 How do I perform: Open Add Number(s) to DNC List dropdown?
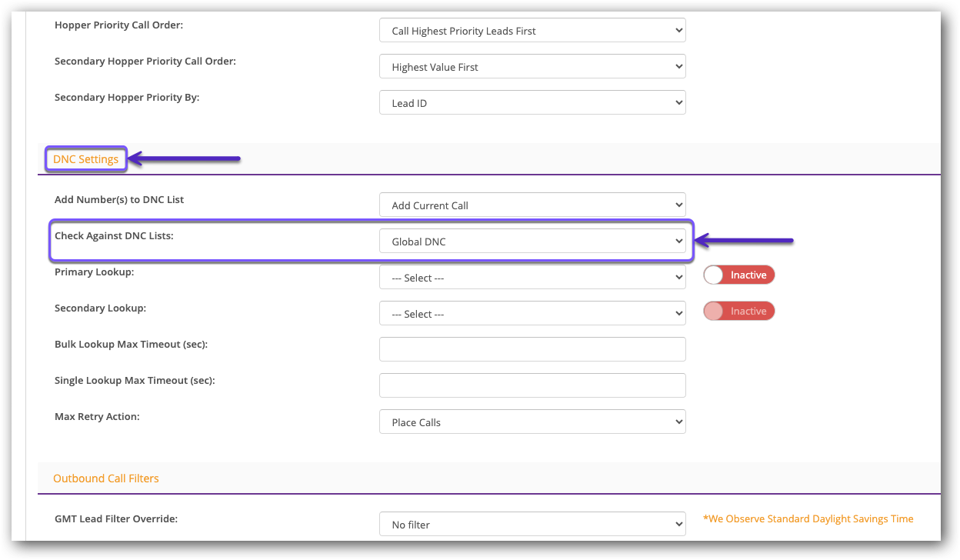coord(532,205)
